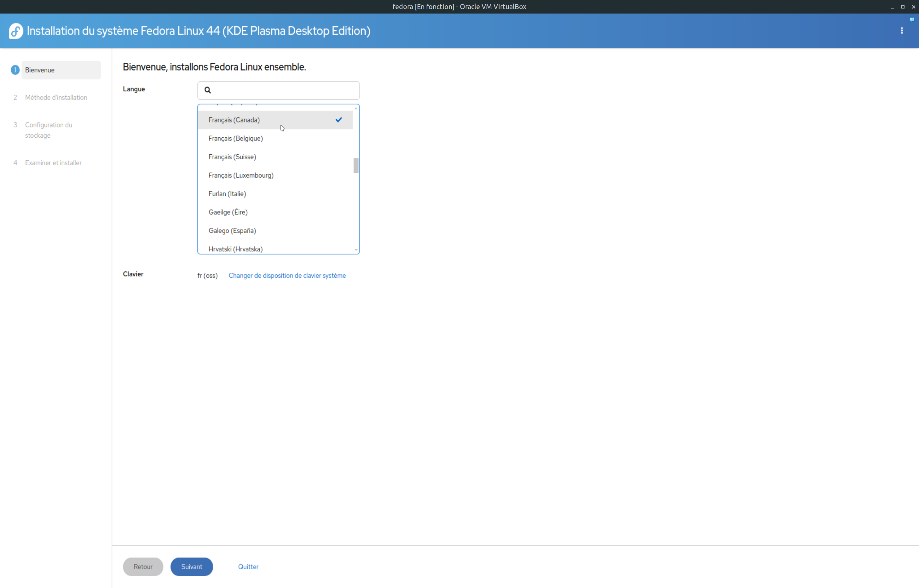Screen dimensions: 919x588
Task: Click the Quitter link
Action: pyautogui.click(x=248, y=567)
